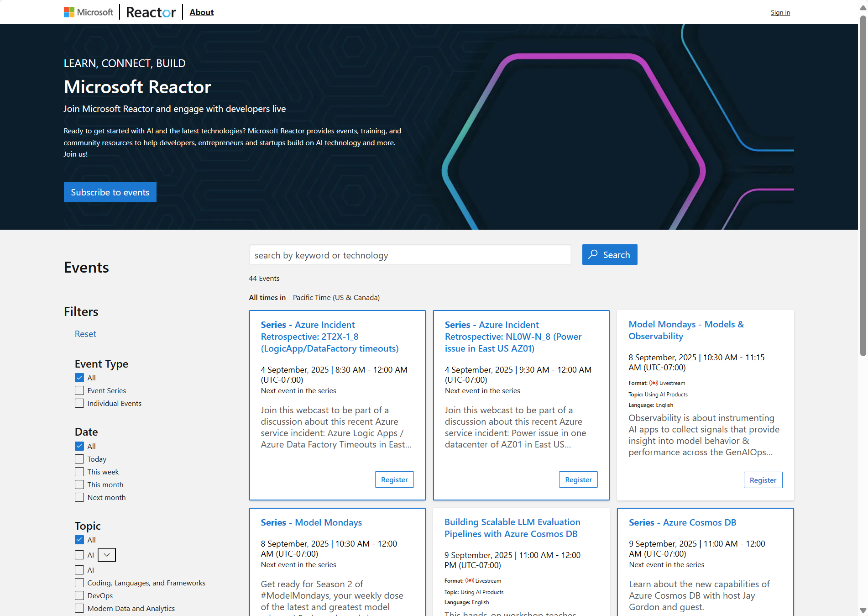Enable the Individual Events filter

(79, 403)
